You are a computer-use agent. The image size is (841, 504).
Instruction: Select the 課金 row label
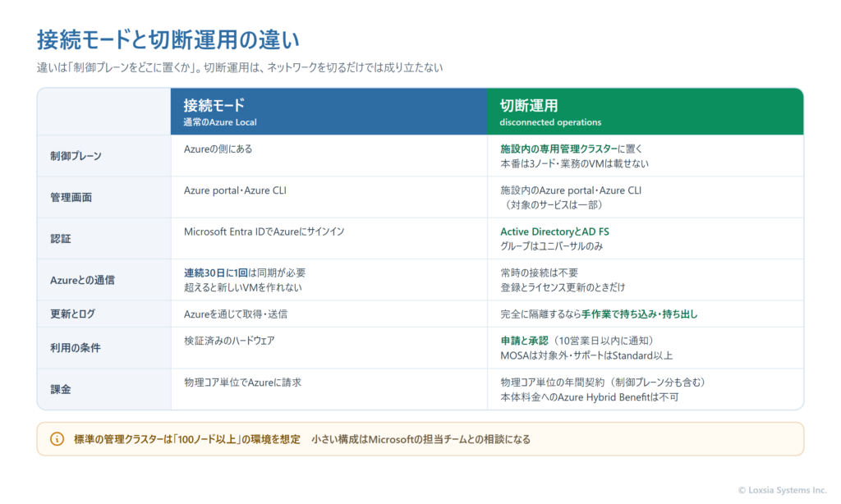61,389
